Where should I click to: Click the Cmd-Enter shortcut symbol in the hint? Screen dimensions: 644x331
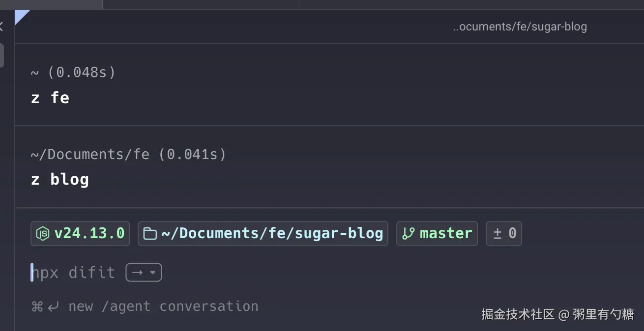(x=45, y=307)
